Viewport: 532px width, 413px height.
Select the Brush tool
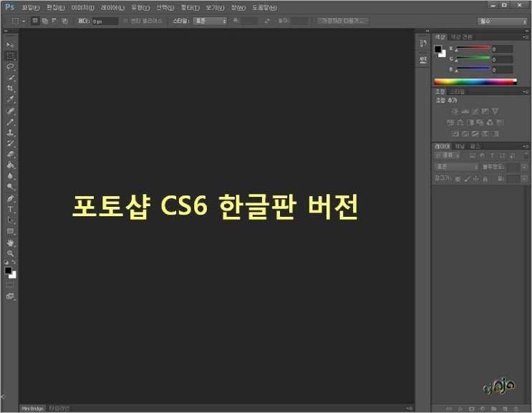point(10,122)
